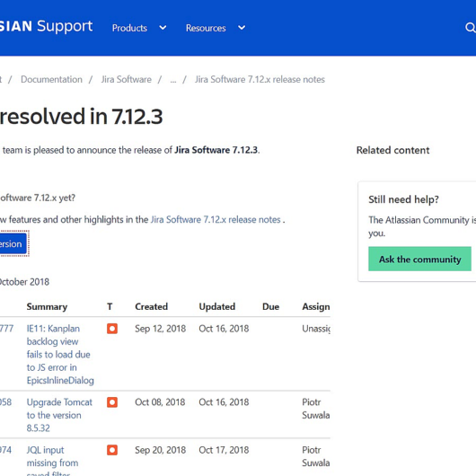The width and height of the screenshot is (476, 476).
Task: Open issue JQL input missing from saved filter
Action: pyautogui.click(x=52, y=460)
